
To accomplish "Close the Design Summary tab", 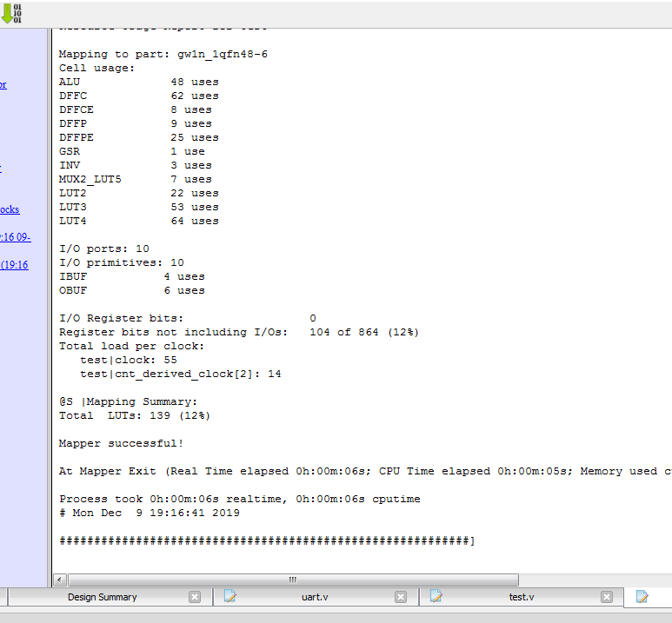I will coord(195,597).
